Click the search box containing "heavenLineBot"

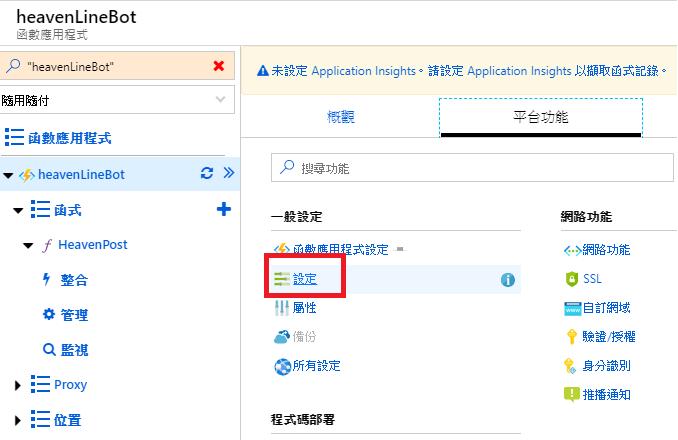[x=117, y=66]
